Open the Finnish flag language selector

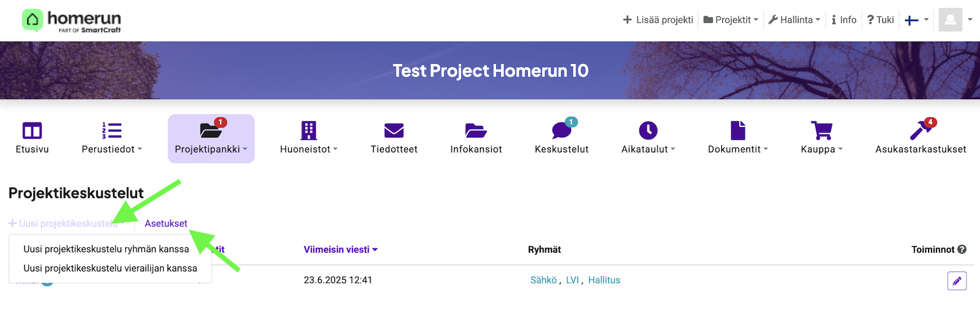(x=916, y=20)
